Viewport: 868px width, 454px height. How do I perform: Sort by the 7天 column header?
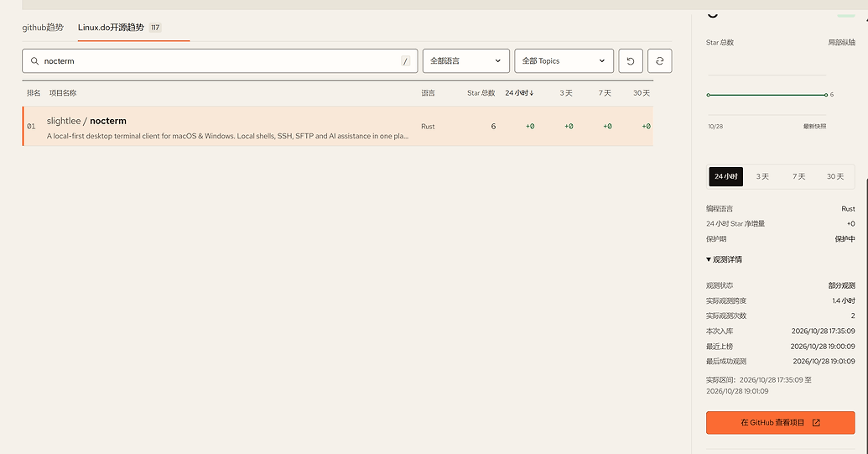(605, 93)
